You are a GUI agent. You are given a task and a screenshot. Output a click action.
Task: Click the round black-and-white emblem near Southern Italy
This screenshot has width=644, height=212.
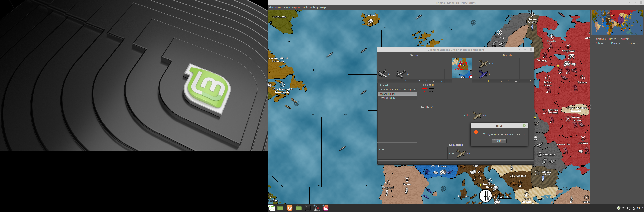485,196
